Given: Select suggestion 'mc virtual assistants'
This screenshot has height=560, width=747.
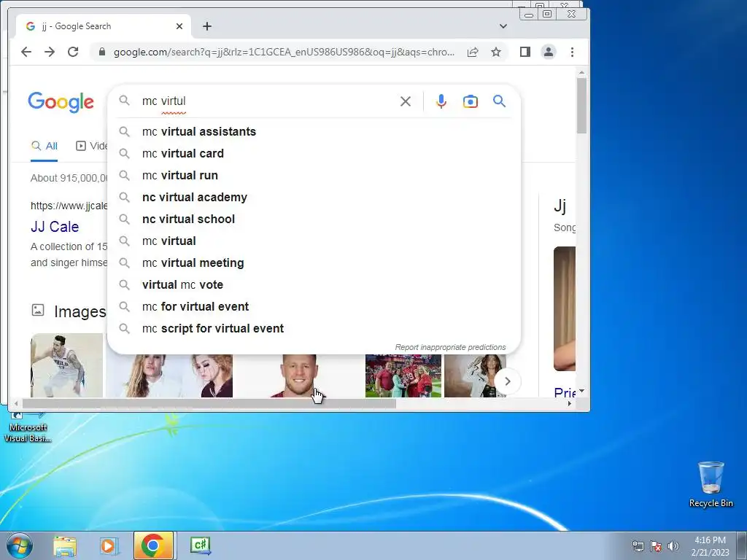Looking at the screenshot, I should 314,131.
